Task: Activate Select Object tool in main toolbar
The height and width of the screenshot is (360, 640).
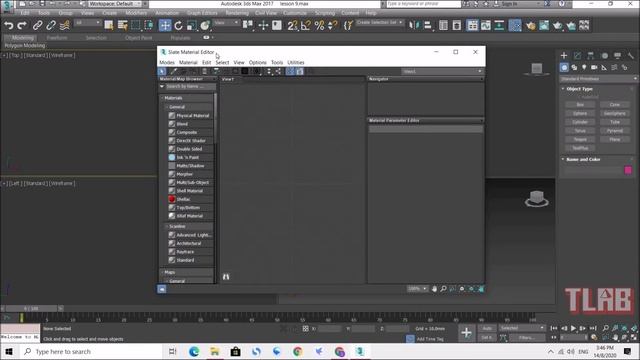Action: [109, 25]
